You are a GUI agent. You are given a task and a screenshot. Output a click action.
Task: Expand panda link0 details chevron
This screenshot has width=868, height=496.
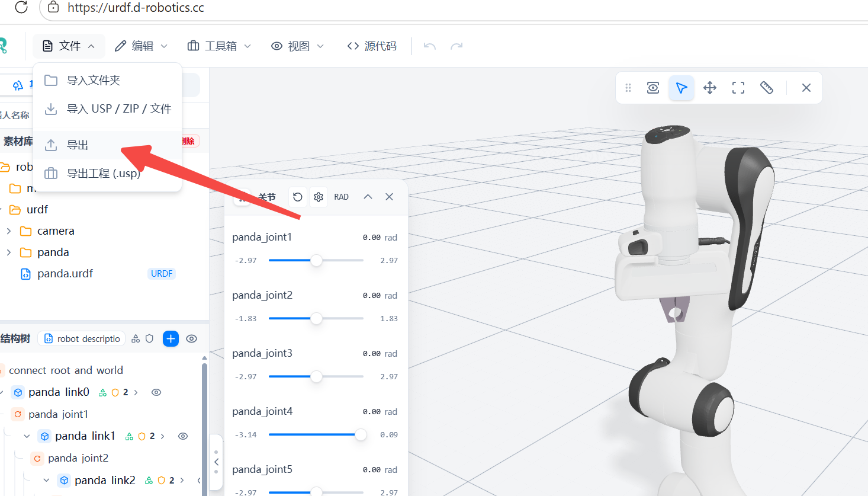click(136, 392)
